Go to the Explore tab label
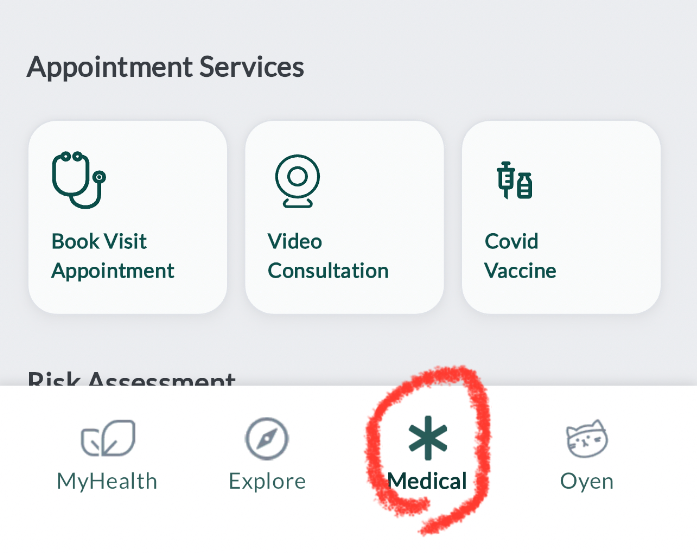Screen dimensions: 697x553 267,481
